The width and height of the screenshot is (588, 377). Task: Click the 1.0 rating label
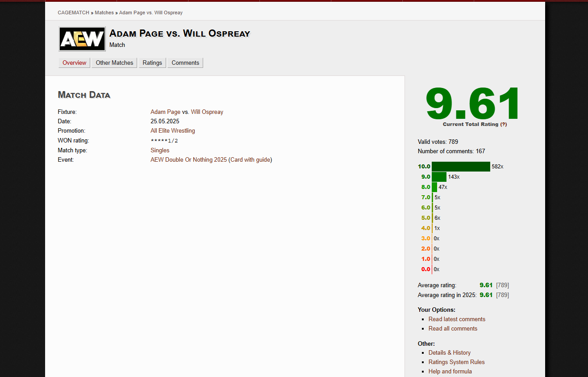(425, 259)
